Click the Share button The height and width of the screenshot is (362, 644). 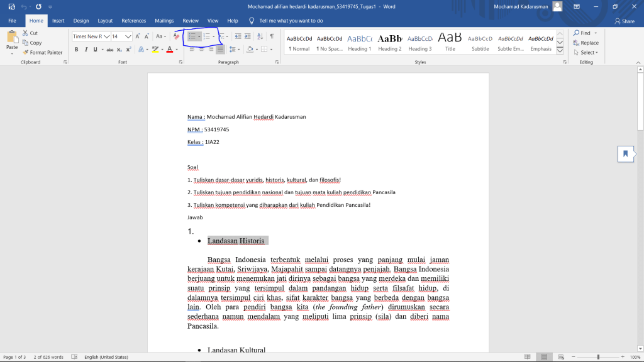(x=624, y=21)
